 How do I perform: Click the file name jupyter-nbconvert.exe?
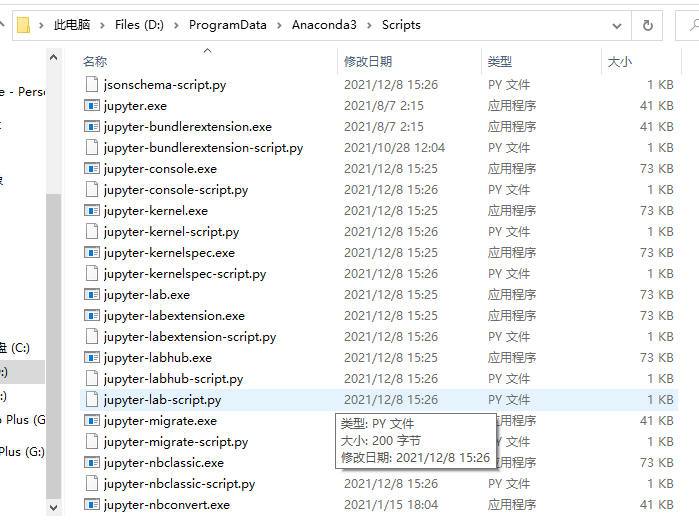point(167,505)
